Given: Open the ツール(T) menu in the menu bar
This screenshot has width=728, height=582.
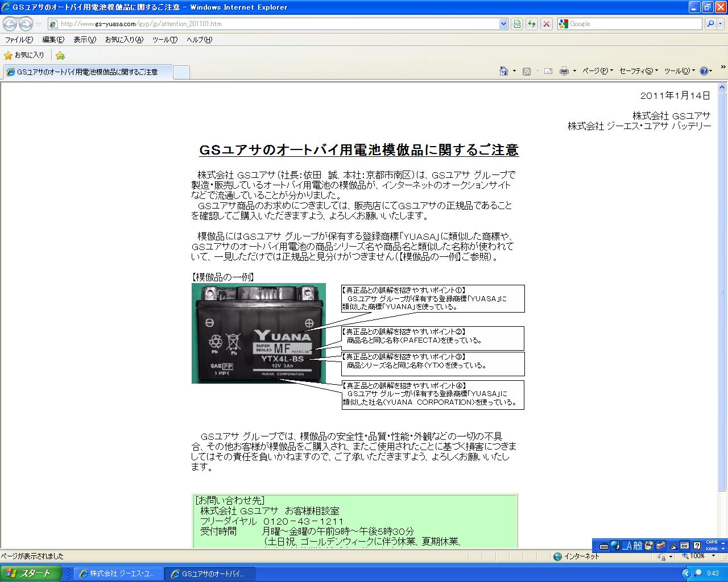Looking at the screenshot, I should 165,40.
